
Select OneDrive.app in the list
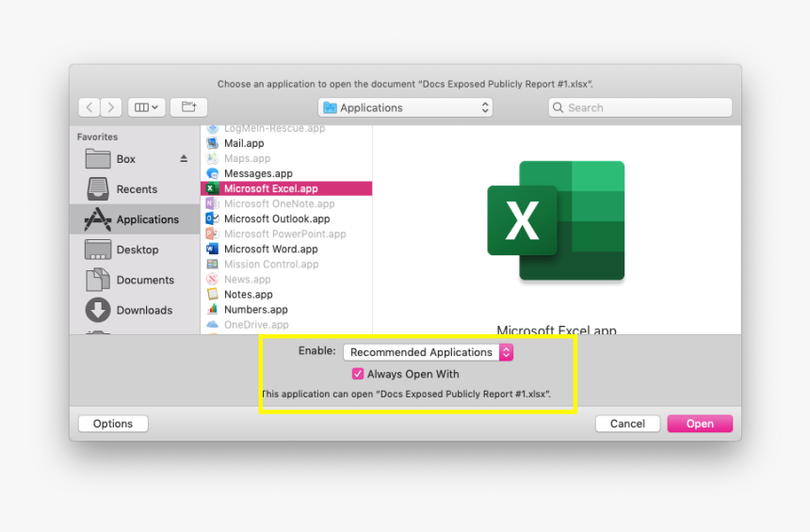(x=286, y=324)
